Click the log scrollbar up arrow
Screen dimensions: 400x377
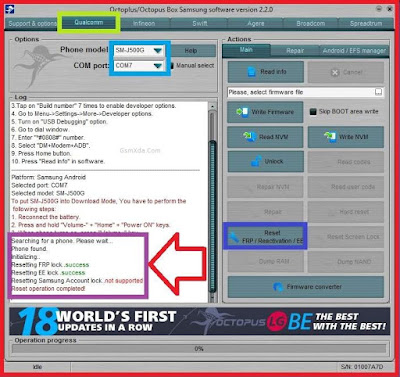click(212, 106)
